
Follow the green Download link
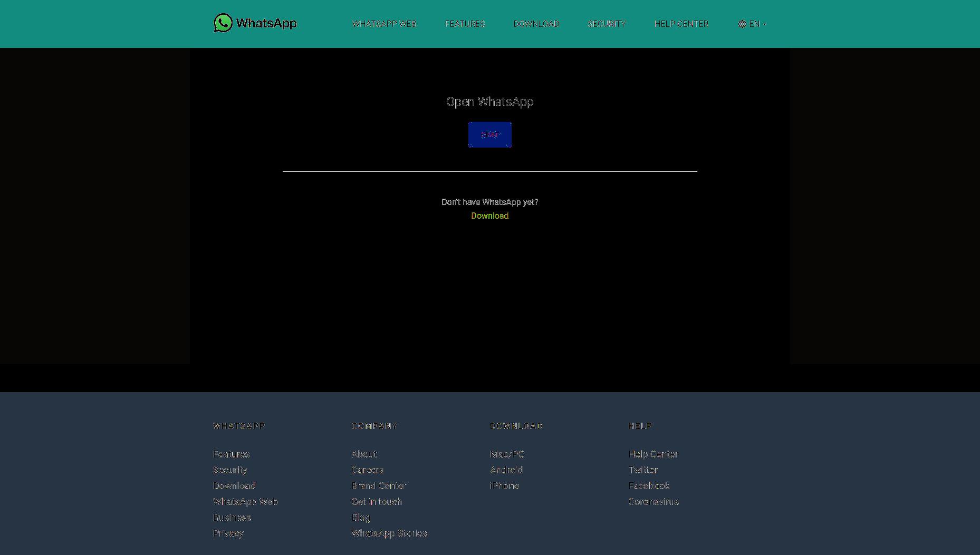pos(490,216)
